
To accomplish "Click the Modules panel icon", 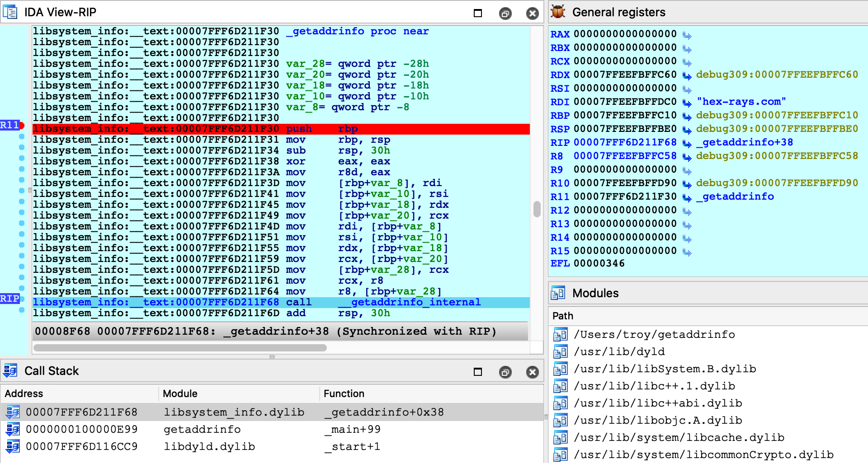I will click(558, 293).
